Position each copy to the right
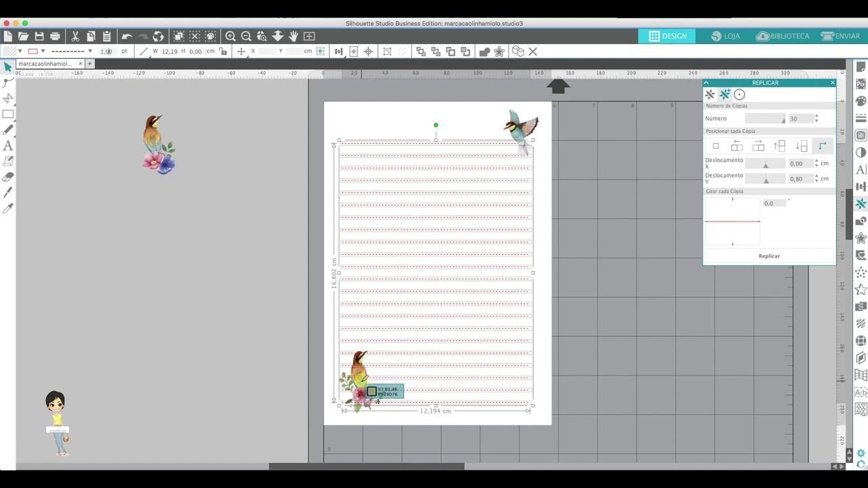 [759, 146]
